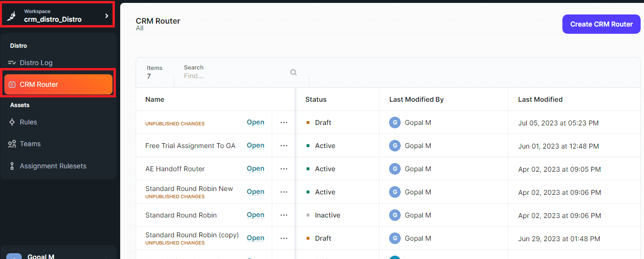Click the search magnifier icon

293,72
